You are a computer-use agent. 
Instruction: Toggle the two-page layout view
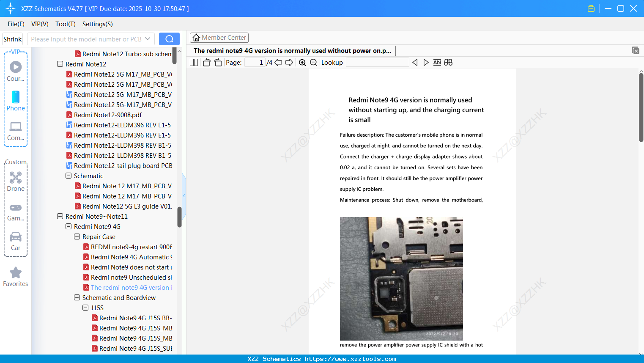(x=194, y=62)
